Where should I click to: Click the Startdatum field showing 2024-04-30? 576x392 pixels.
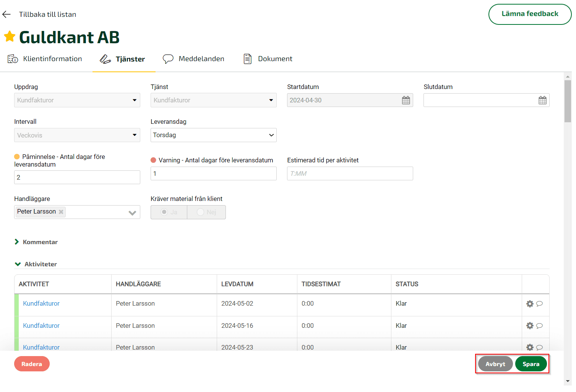(350, 100)
